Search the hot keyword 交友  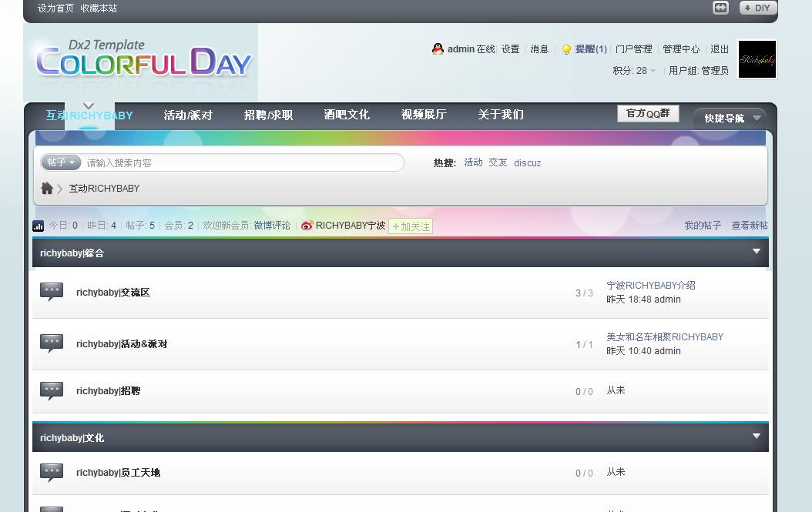click(498, 162)
